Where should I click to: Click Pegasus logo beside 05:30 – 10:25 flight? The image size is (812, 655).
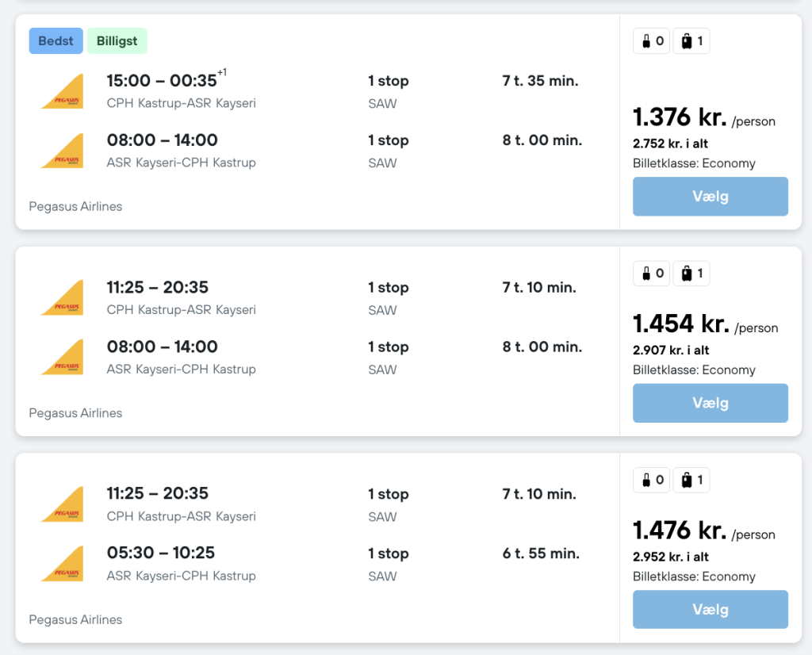63,563
